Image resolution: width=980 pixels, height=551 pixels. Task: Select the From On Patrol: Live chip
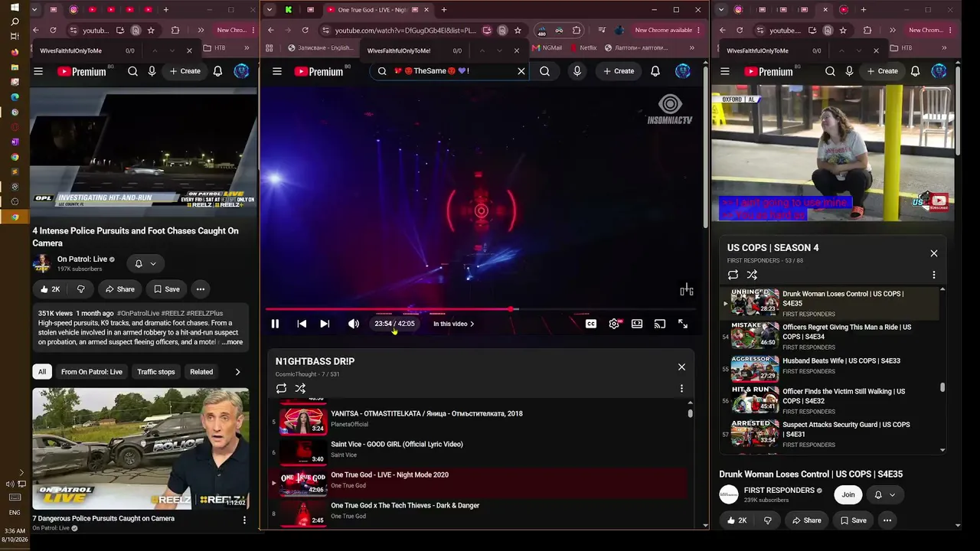tap(92, 372)
